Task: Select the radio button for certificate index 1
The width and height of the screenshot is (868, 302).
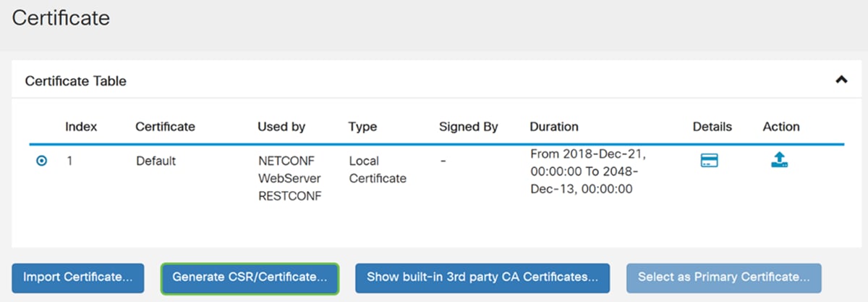Action: pyautogui.click(x=41, y=162)
